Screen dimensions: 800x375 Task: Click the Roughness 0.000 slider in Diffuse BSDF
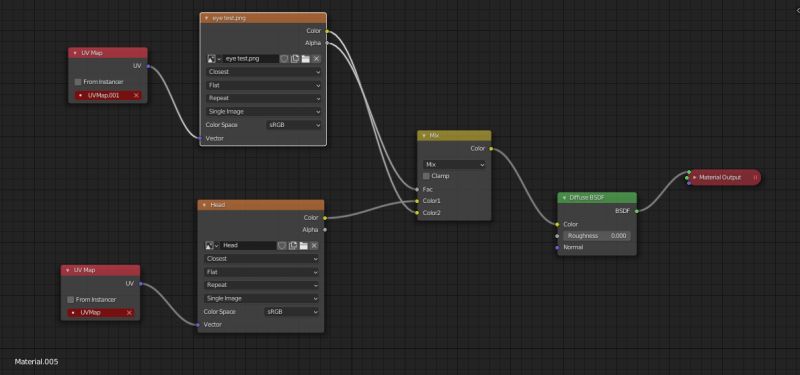tap(596, 236)
